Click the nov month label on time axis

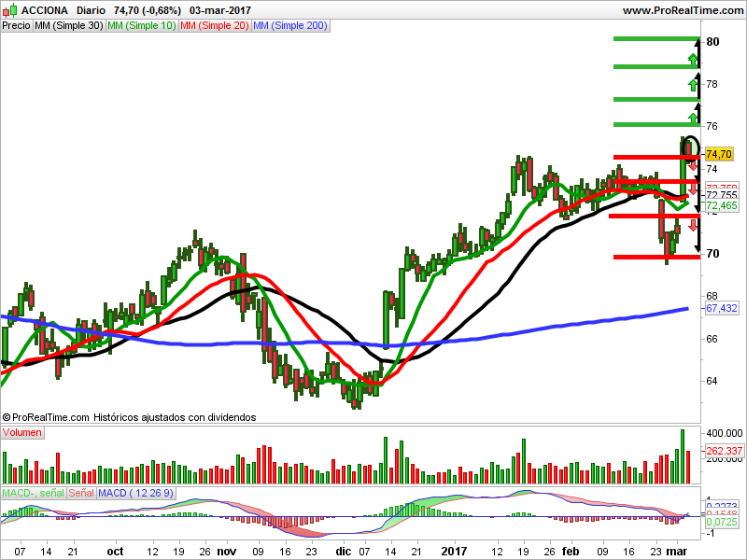coord(226,551)
